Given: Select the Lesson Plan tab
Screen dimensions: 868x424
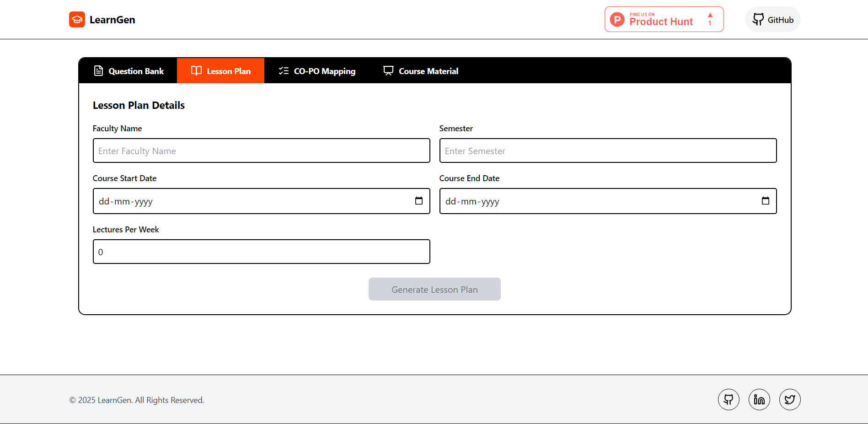Looking at the screenshot, I should click(x=220, y=71).
